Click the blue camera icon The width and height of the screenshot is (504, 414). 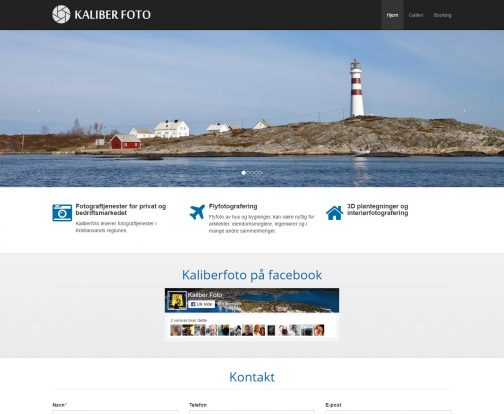pos(62,213)
